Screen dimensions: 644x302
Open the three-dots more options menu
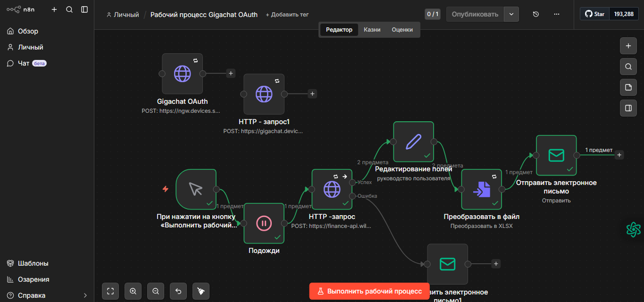557,14
